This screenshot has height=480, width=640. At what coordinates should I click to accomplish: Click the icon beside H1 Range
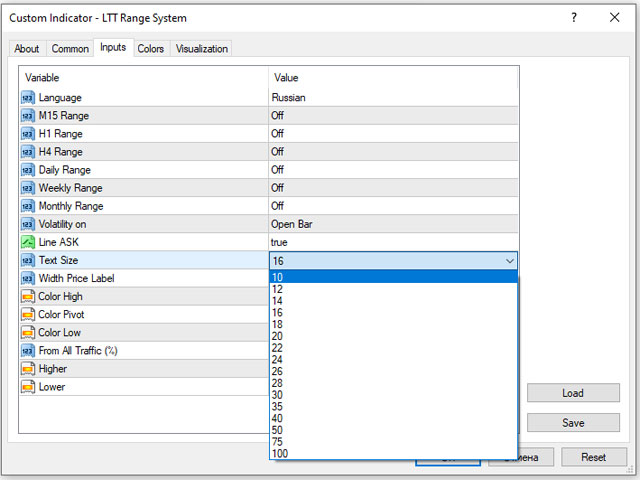pyautogui.click(x=28, y=134)
